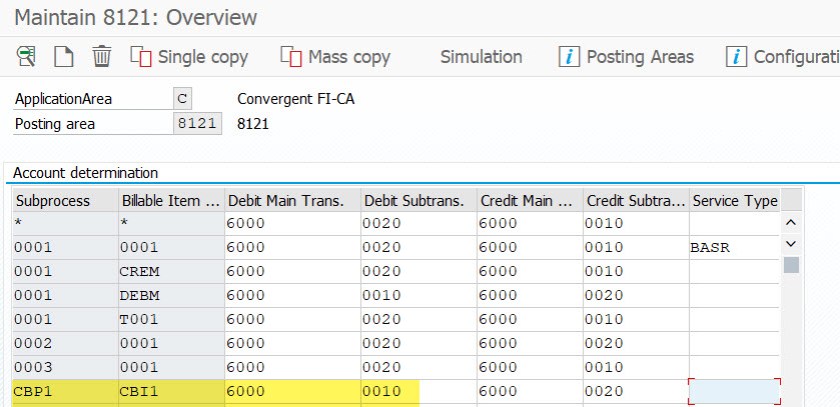840x407 pixels.
Task: Click Service Type cell in CREM row
Action: (x=734, y=272)
